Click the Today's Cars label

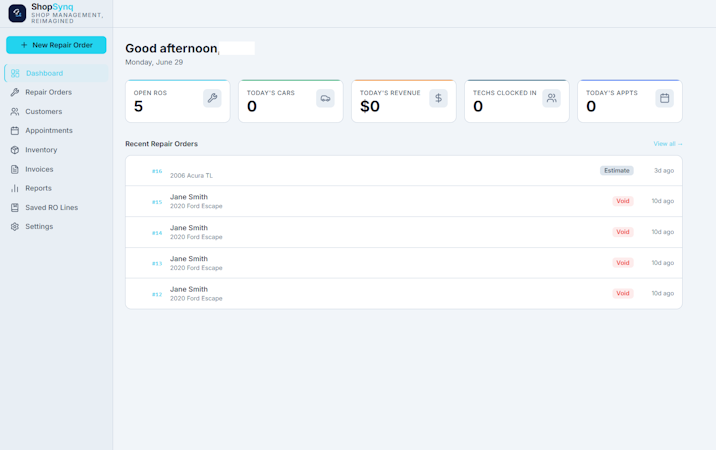coord(271,93)
